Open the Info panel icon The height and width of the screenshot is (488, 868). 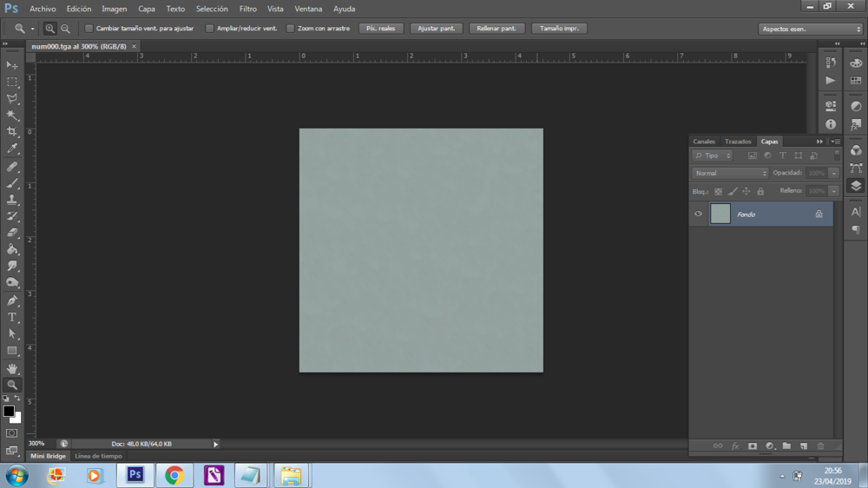point(831,124)
